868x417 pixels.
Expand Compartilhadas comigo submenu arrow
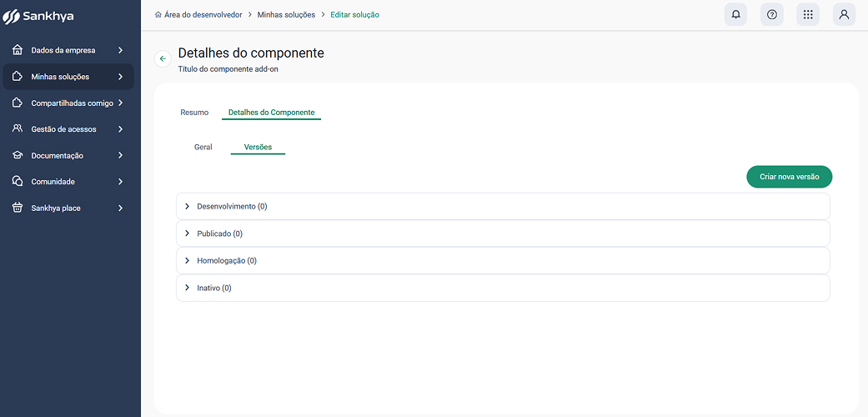click(121, 103)
